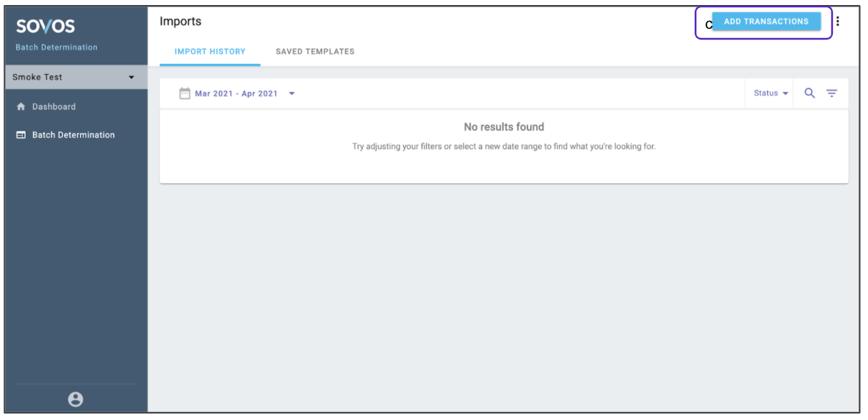Expand the Smoke Test selector arrow

tap(131, 78)
